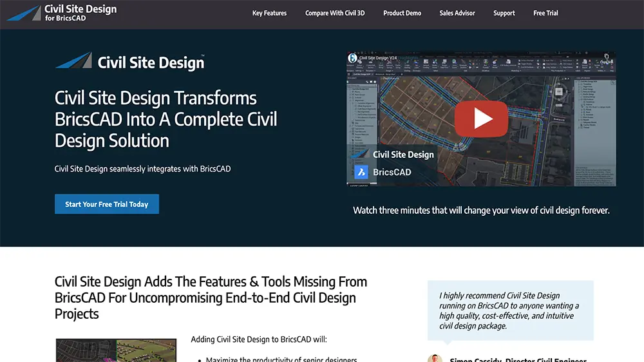This screenshot has height=362, width=644.
Task: Click 'Adding Civil Site Design to BricsCAD will:' text
Action: tap(259, 339)
